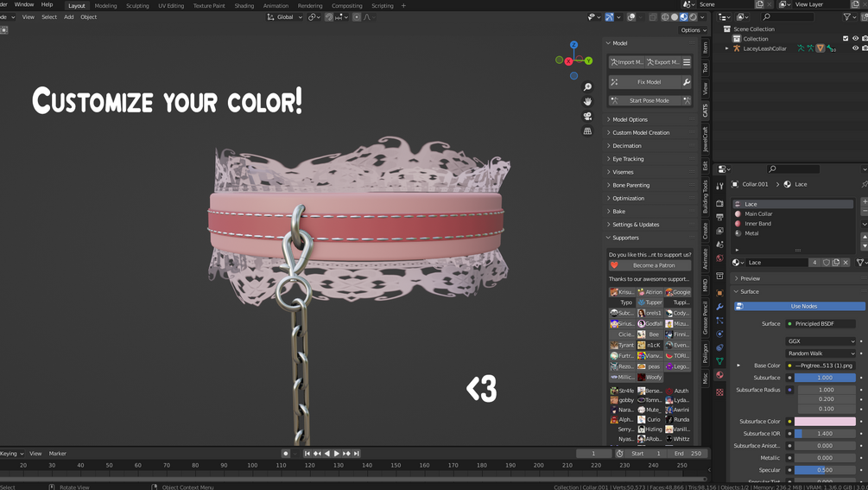This screenshot has width=868, height=490.
Task: Open the Global transform orientation dropdown
Action: [x=284, y=17]
